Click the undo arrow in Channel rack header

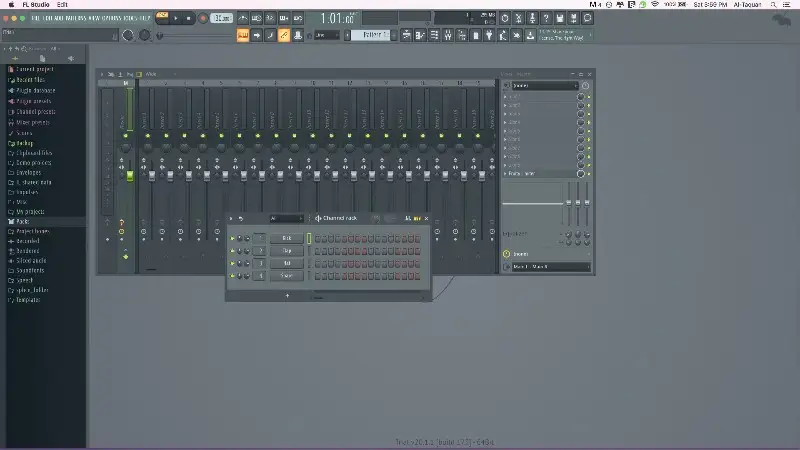click(x=241, y=218)
